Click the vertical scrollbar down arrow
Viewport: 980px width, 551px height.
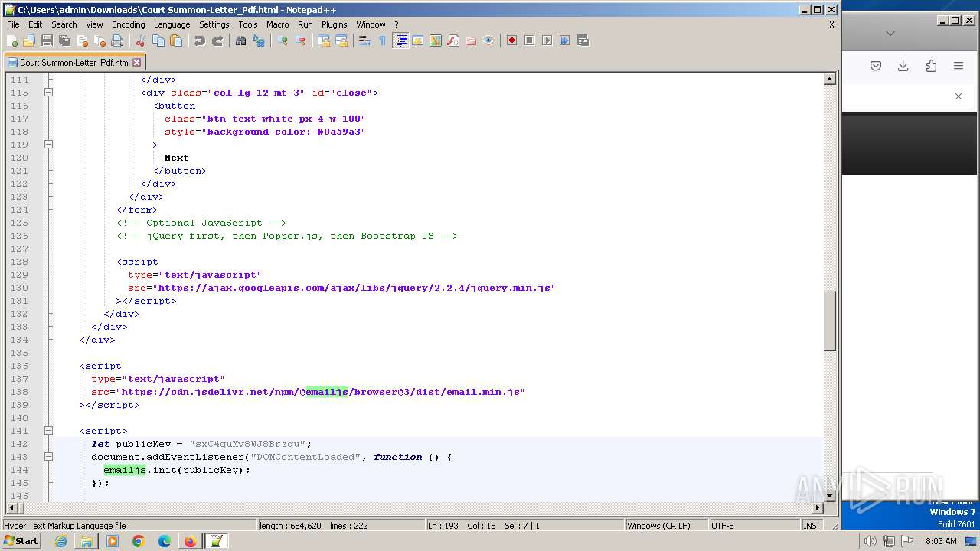[829, 496]
